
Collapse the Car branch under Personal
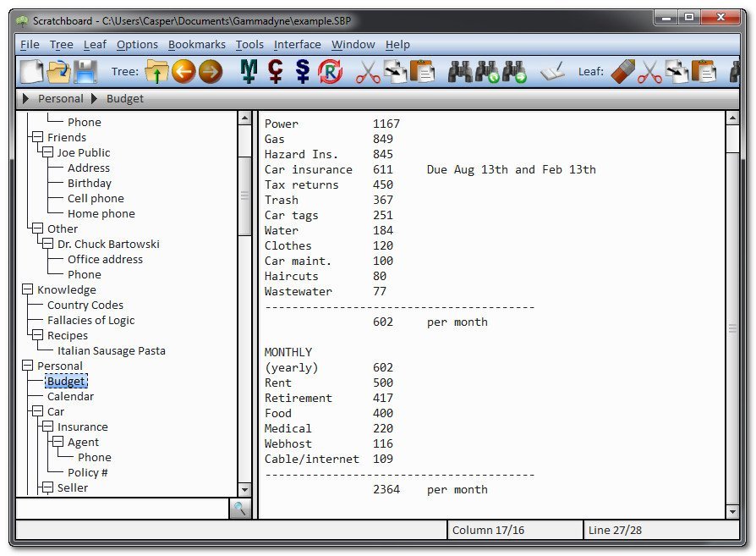tap(37, 412)
